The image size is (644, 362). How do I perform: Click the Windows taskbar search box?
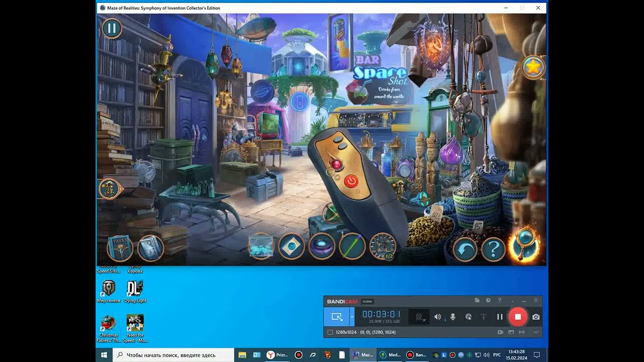(174, 355)
